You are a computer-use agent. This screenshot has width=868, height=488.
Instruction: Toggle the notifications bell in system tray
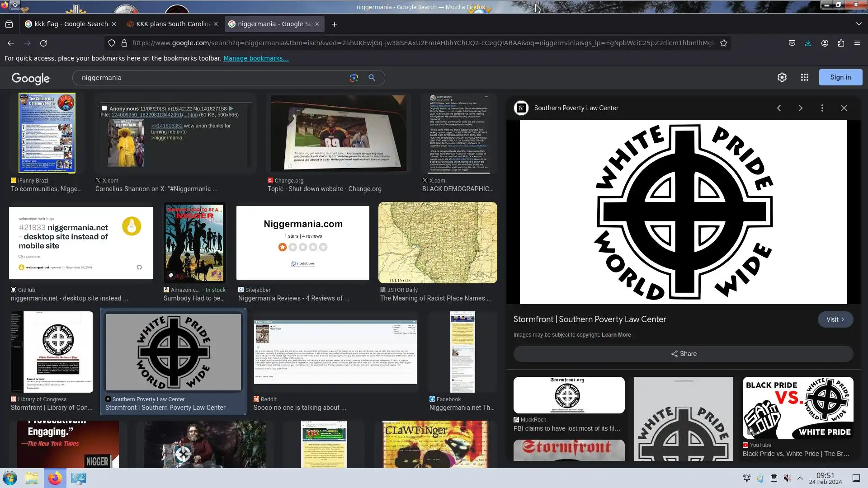pyautogui.click(x=746, y=478)
